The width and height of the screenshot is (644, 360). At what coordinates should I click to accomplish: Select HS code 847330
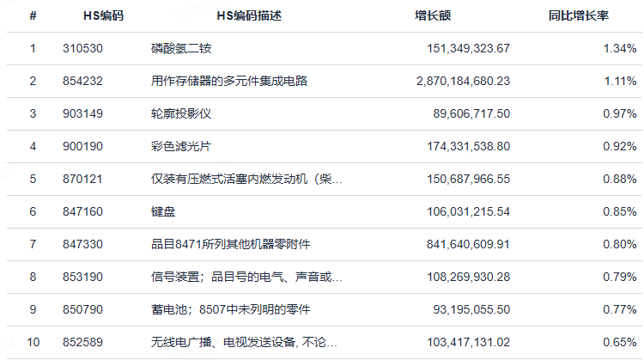point(82,245)
